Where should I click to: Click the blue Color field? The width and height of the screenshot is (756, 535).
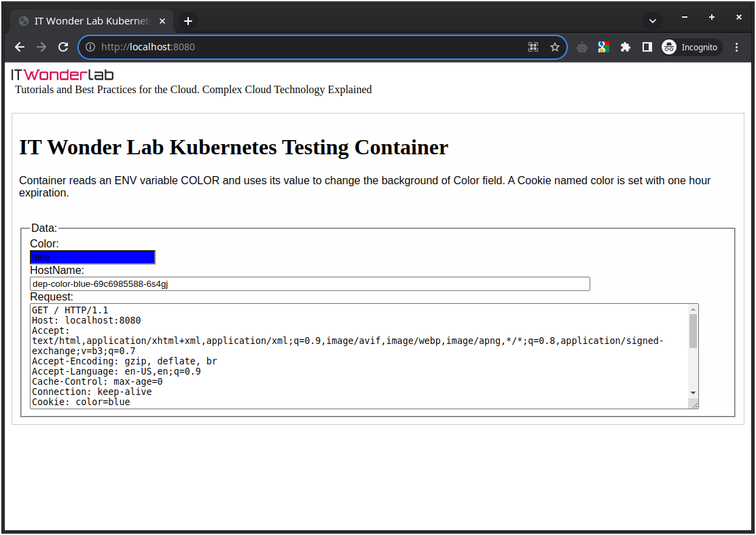pyautogui.click(x=92, y=257)
